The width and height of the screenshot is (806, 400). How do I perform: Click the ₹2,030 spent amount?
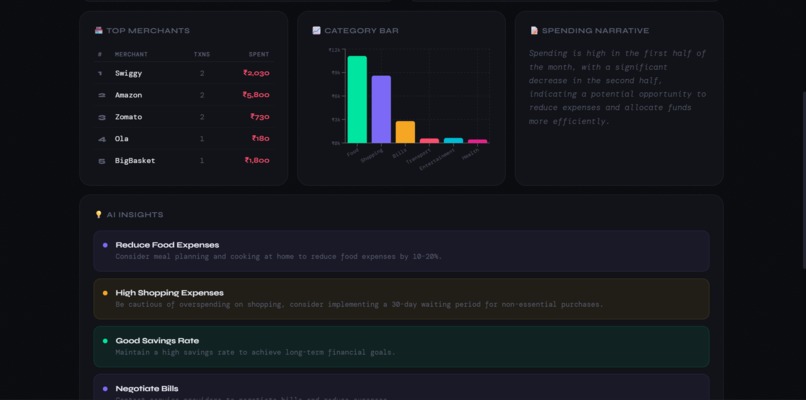(x=256, y=73)
